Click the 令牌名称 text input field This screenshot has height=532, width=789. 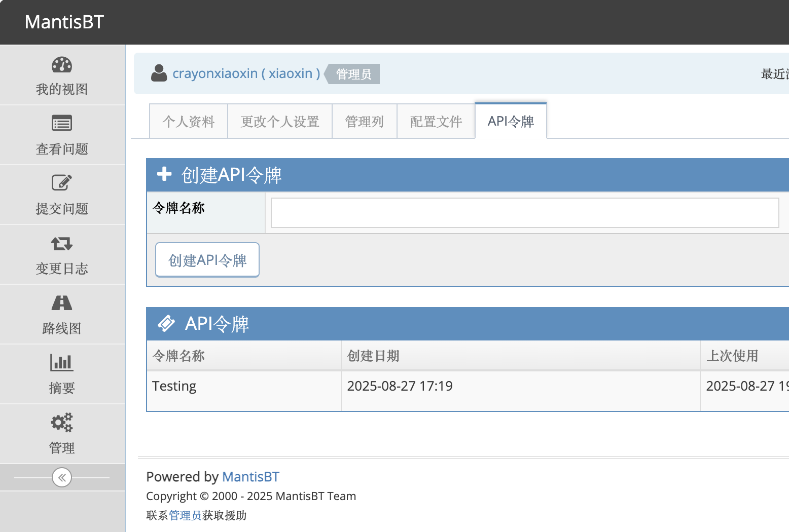point(525,213)
